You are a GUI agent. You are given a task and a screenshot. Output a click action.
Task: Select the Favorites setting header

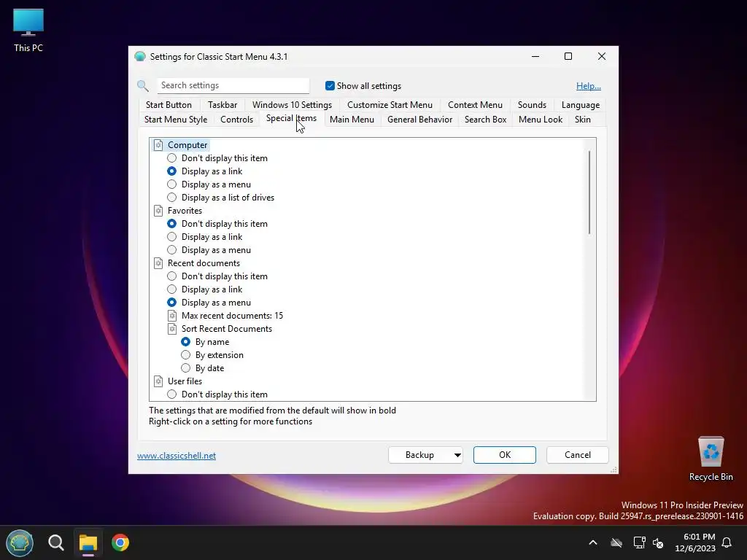185,211
